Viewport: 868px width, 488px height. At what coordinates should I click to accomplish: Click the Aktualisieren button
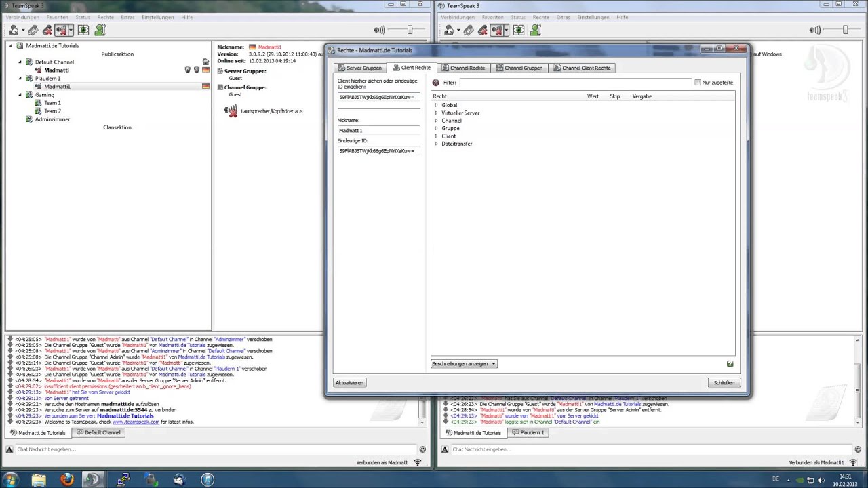(350, 383)
